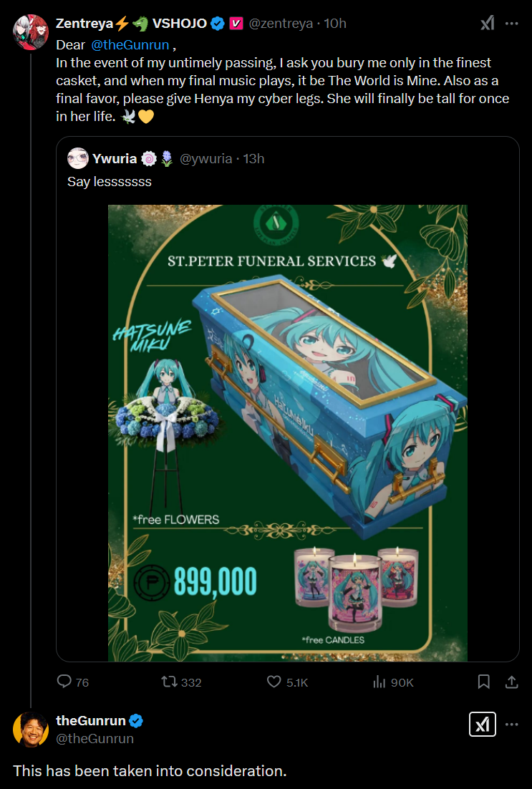Image resolution: width=532 pixels, height=789 pixels.
Task: View analytics showing 90K views
Action: click(x=393, y=682)
